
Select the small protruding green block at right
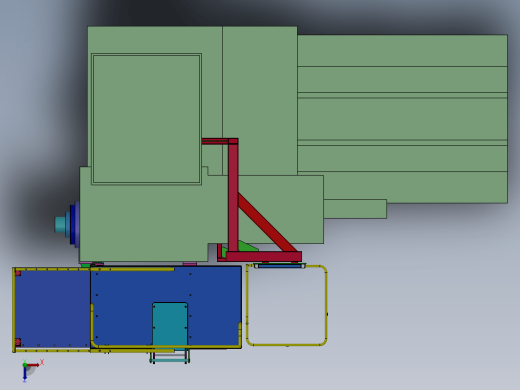[x=355, y=209]
